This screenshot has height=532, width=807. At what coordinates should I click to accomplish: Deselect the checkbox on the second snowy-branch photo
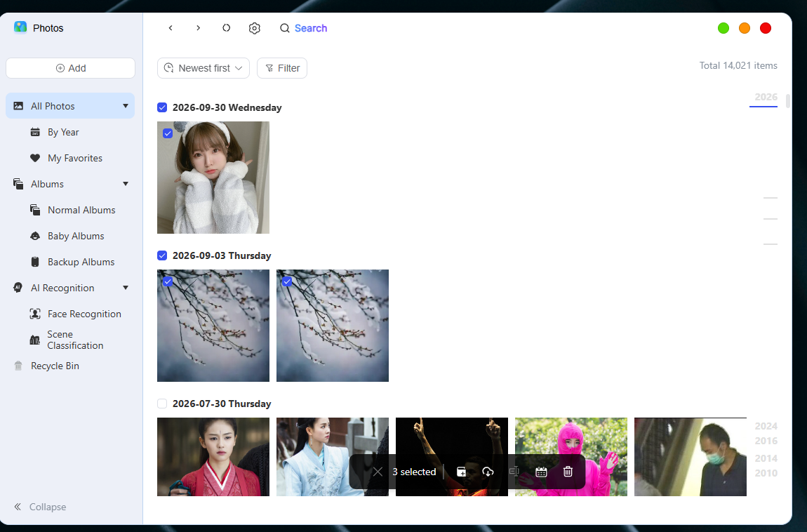[287, 282]
